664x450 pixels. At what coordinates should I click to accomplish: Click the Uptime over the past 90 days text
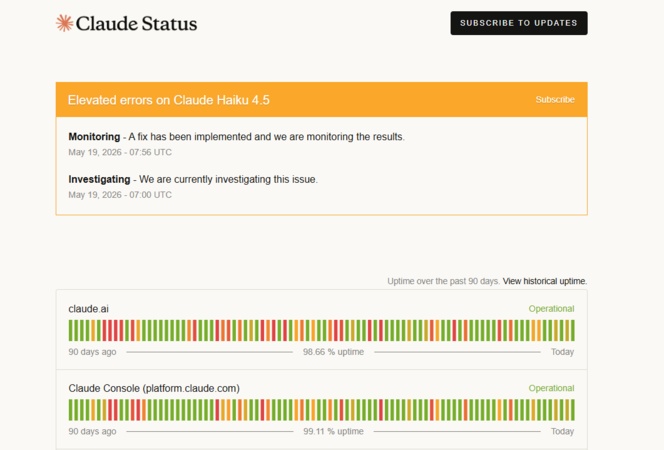(x=443, y=281)
